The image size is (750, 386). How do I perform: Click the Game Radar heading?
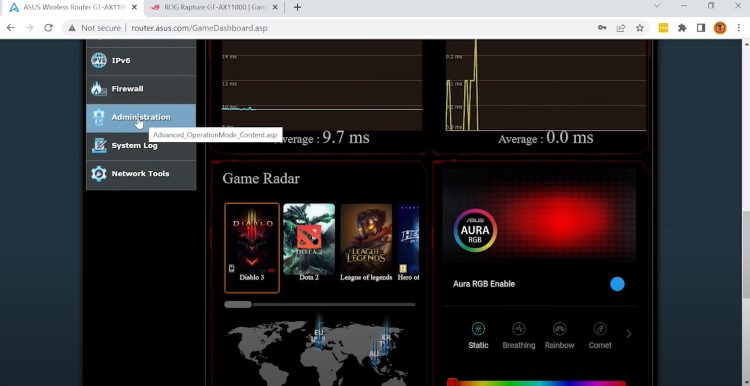(x=261, y=178)
